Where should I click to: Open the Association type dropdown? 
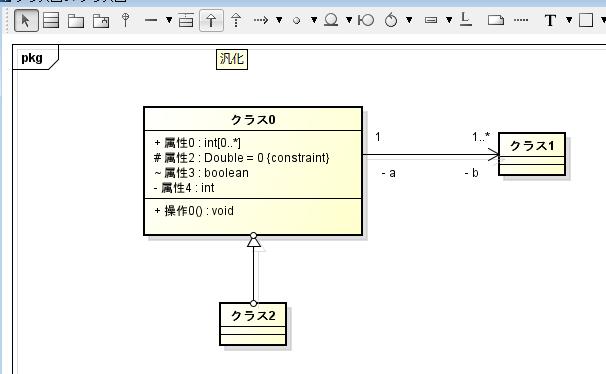click(169, 20)
